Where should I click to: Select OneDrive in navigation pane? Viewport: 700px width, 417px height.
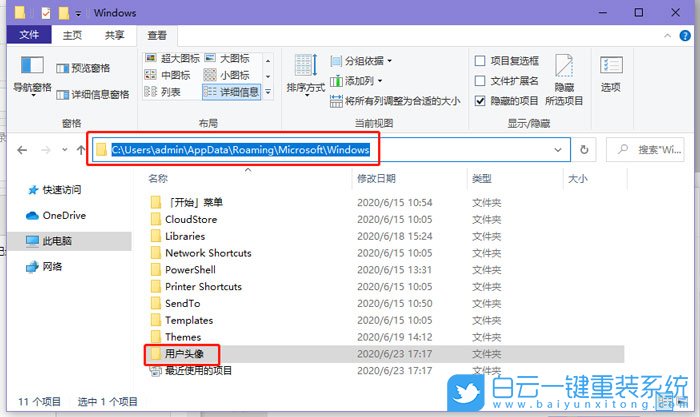[56, 215]
